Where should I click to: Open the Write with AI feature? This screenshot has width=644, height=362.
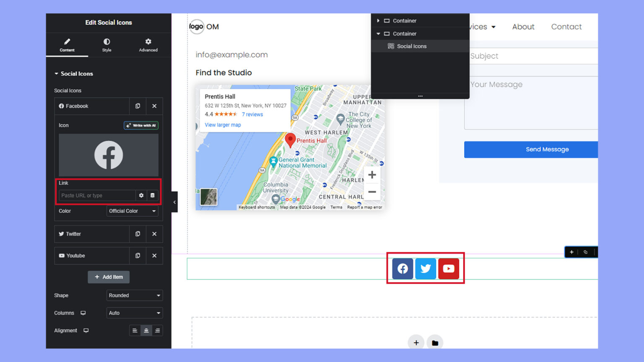[x=141, y=125]
